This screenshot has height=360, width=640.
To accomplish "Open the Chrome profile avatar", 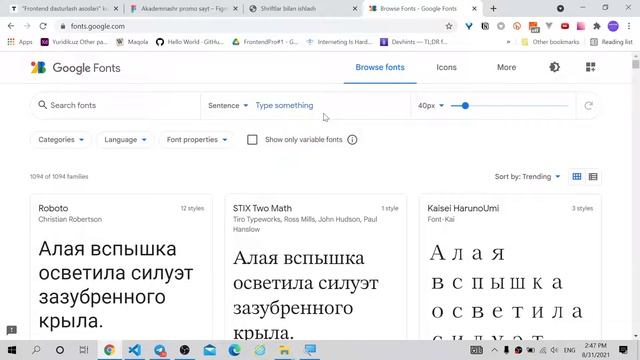I will click(613, 26).
